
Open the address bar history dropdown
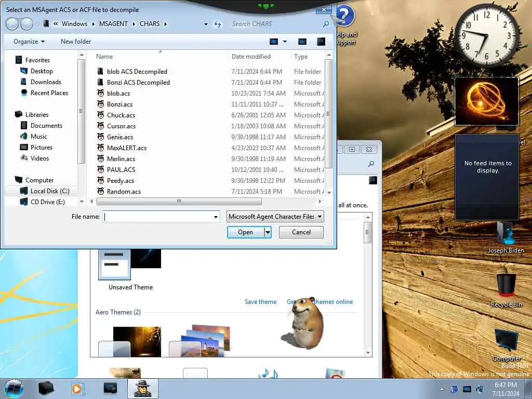[206, 24]
